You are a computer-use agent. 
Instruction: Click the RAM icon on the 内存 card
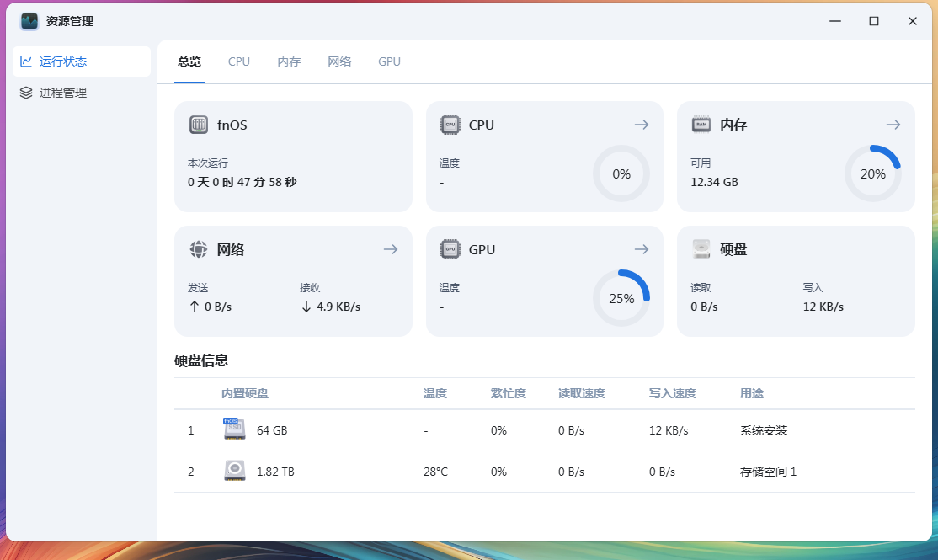click(x=701, y=125)
